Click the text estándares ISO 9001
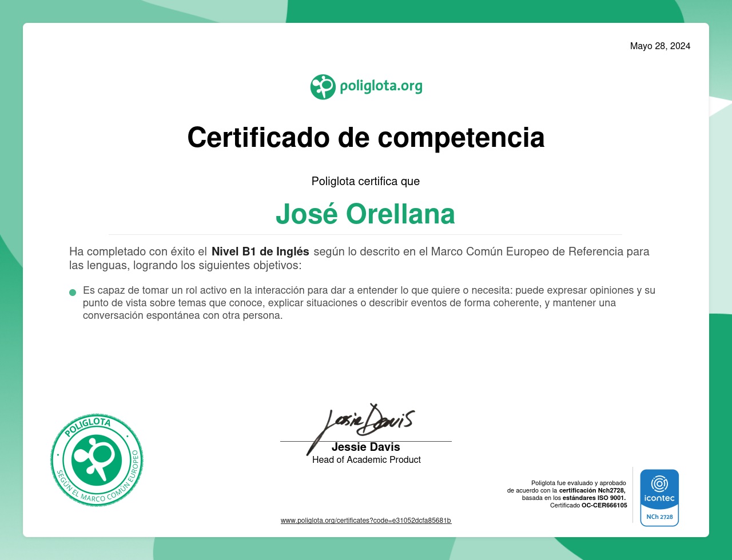This screenshot has height=560, width=732. pyautogui.click(x=594, y=498)
